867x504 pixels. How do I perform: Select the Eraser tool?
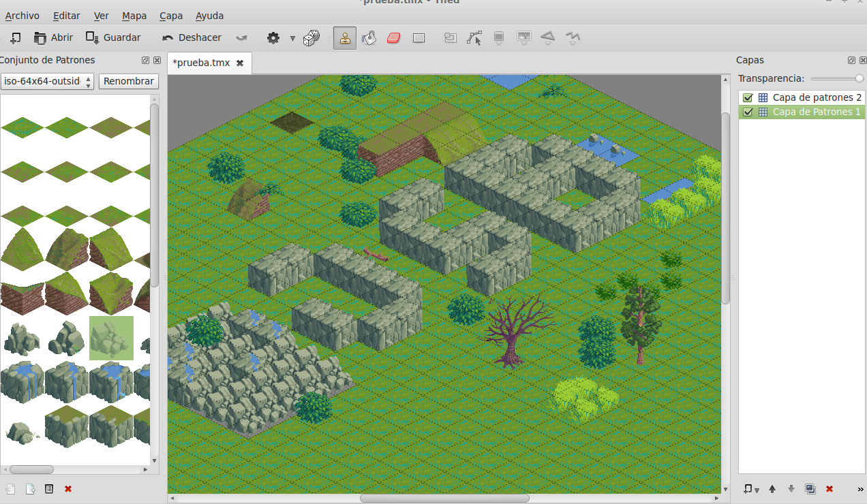coord(393,38)
